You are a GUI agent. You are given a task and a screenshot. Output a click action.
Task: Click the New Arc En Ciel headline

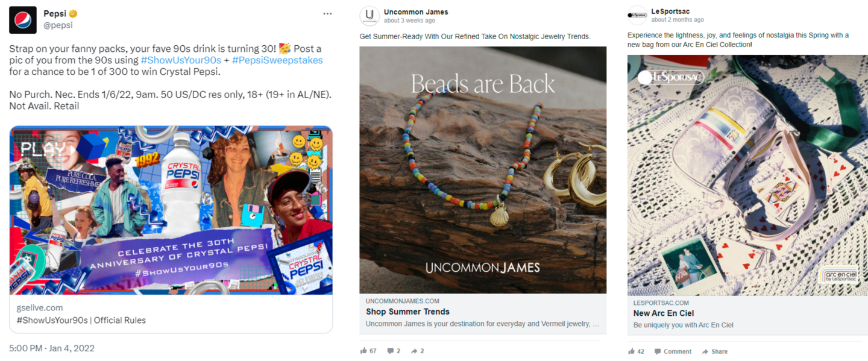tap(664, 313)
